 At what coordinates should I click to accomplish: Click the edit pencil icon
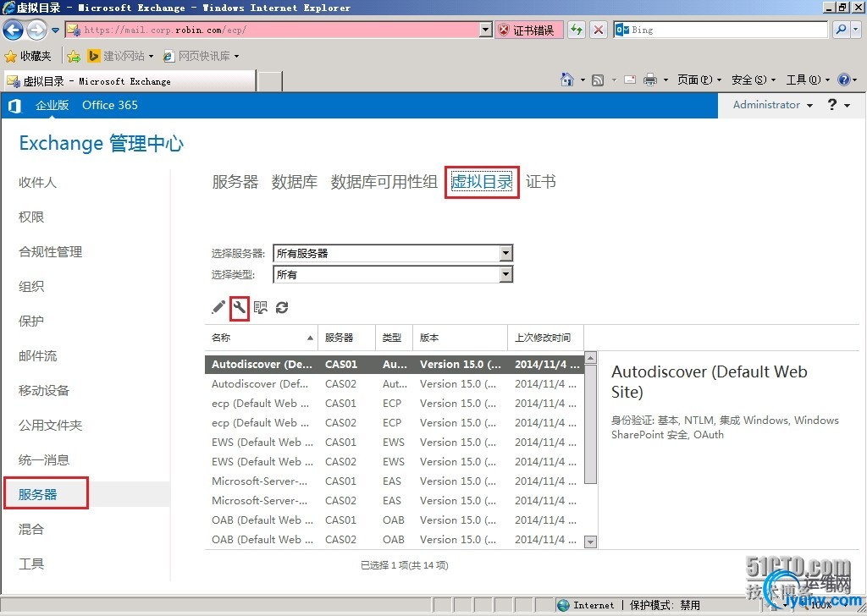[218, 307]
